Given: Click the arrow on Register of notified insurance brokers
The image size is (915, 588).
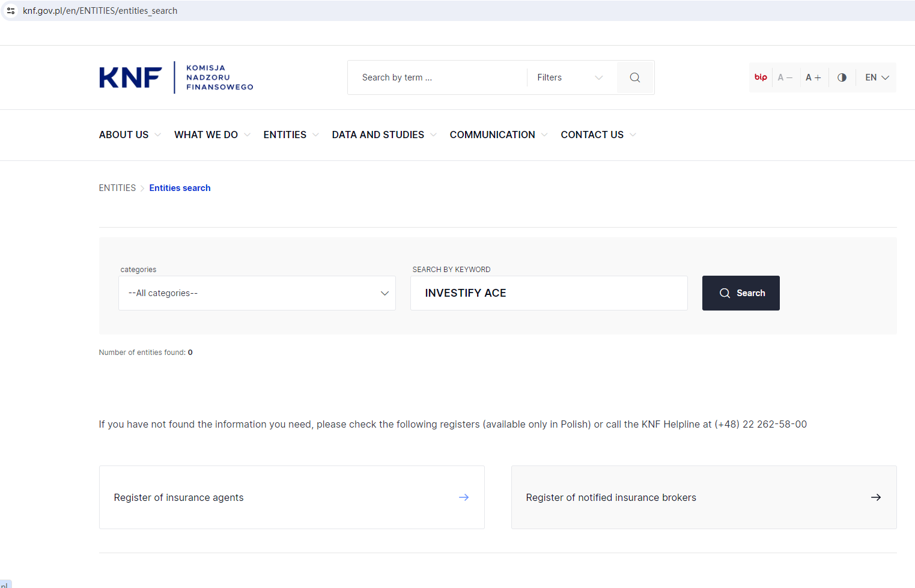Looking at the screenshot, I should pyautogui.click(x=875, y=497).
